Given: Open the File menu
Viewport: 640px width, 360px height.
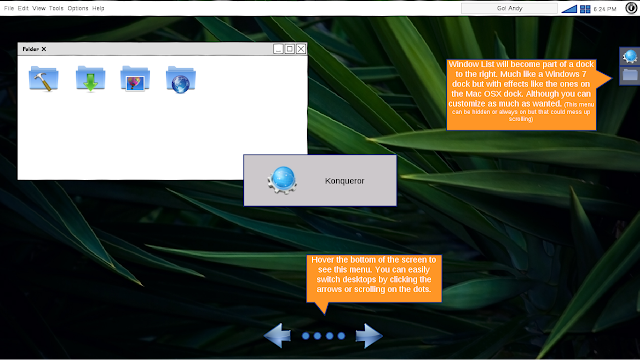Looking at the screenshot, I should [9, 8].
